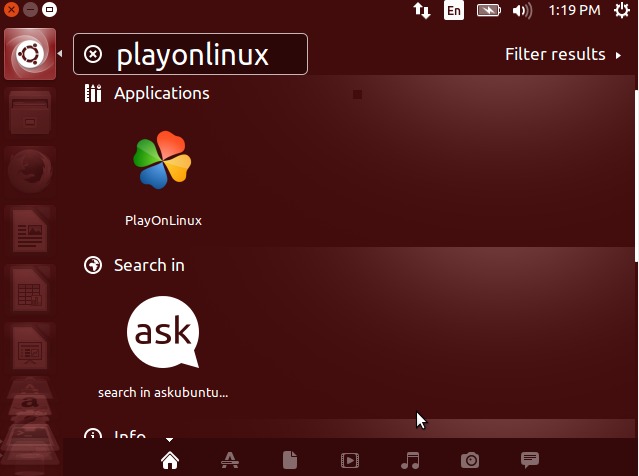
Task: Click the Search in globe icon
Action: tap(93, 265)
